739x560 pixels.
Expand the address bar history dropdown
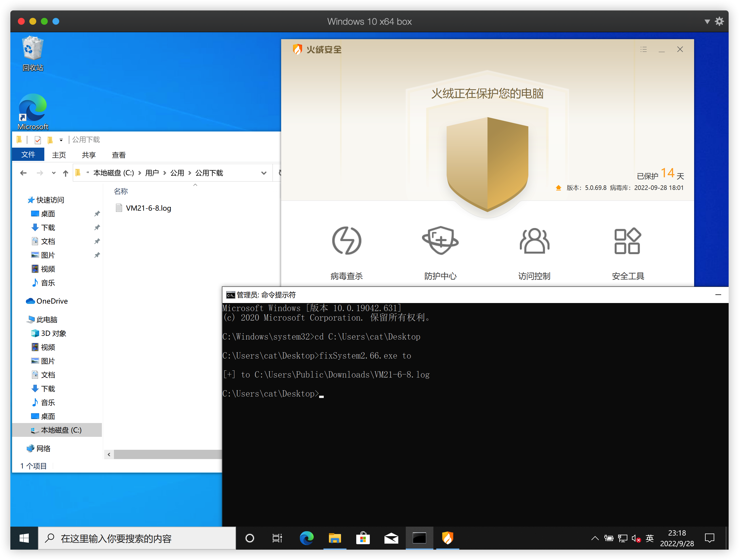coord(264,173)
